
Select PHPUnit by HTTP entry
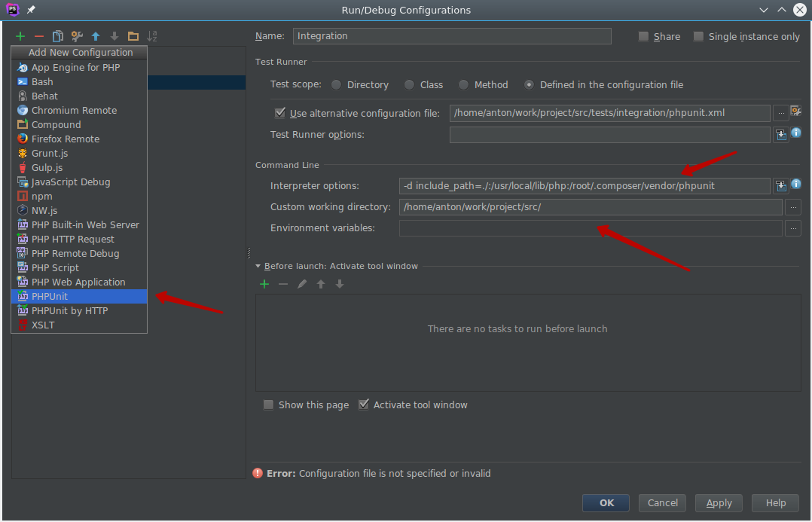click(x=79, y=310)
